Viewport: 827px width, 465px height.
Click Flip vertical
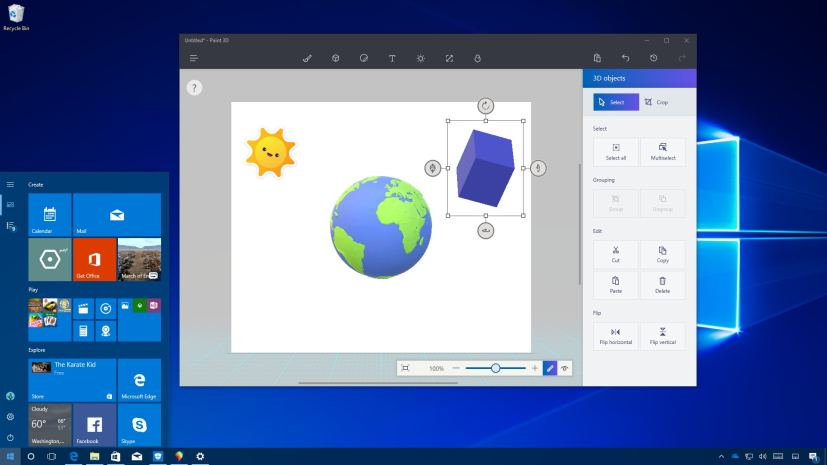(663, 336)
